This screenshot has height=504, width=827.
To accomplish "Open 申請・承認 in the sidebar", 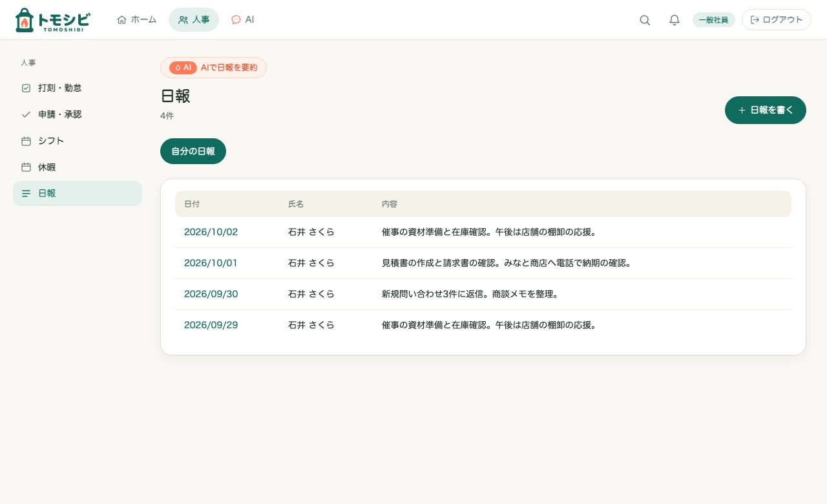I will (78, 114).
